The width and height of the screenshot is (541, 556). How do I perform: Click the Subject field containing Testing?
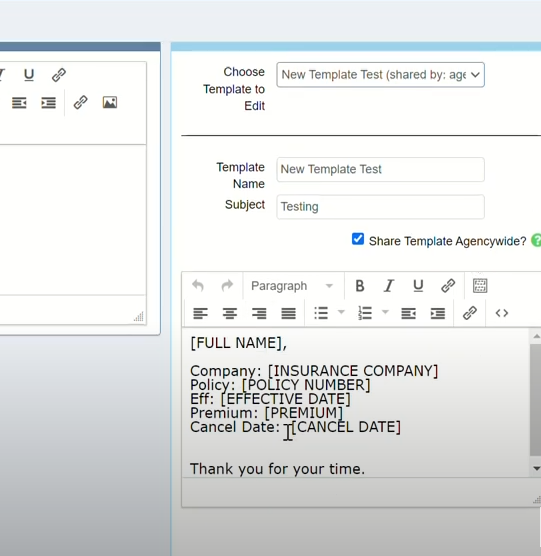coord(380,207)
